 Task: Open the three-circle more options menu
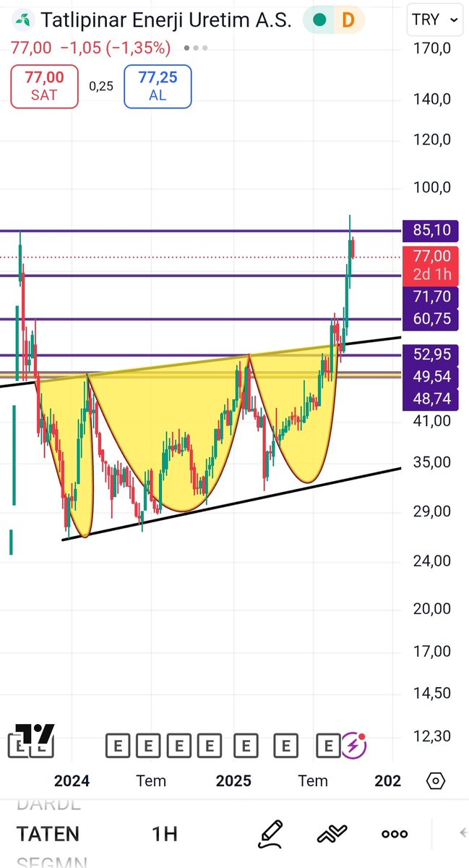[x=395, y=834]
